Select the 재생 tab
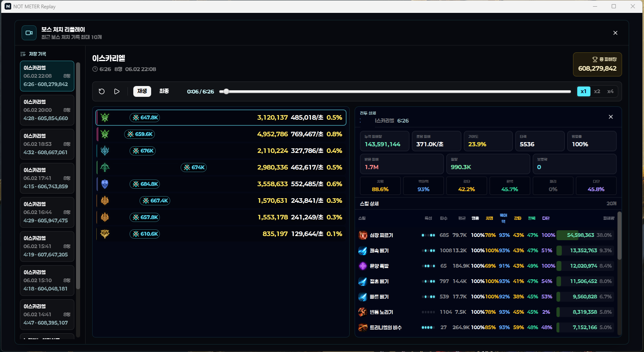644x352 pixels. [x=142, y=91]
